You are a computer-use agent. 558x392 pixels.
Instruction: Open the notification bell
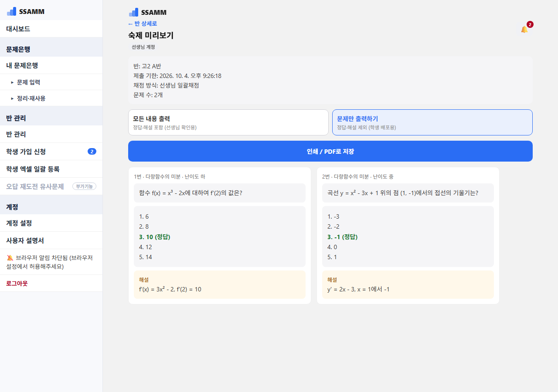point(524,29)
